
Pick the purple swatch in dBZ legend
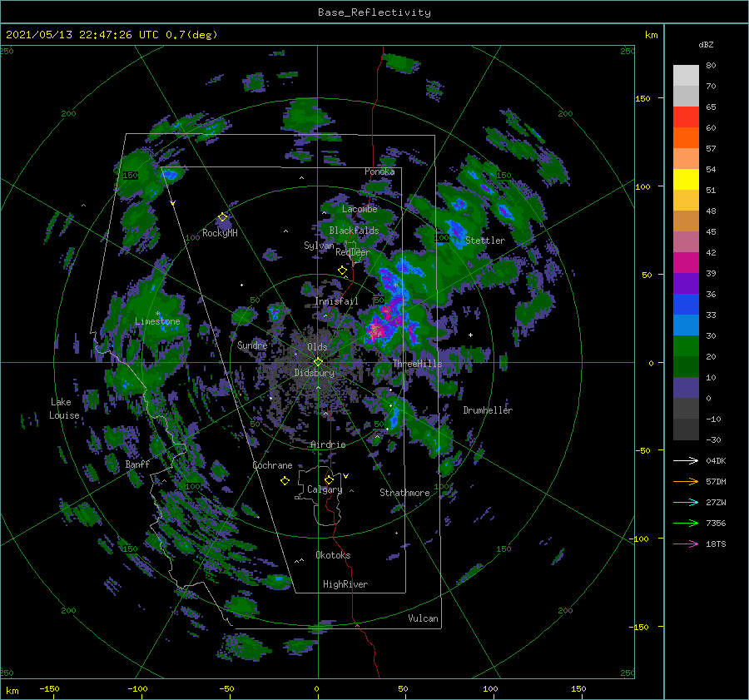point(686,283)
